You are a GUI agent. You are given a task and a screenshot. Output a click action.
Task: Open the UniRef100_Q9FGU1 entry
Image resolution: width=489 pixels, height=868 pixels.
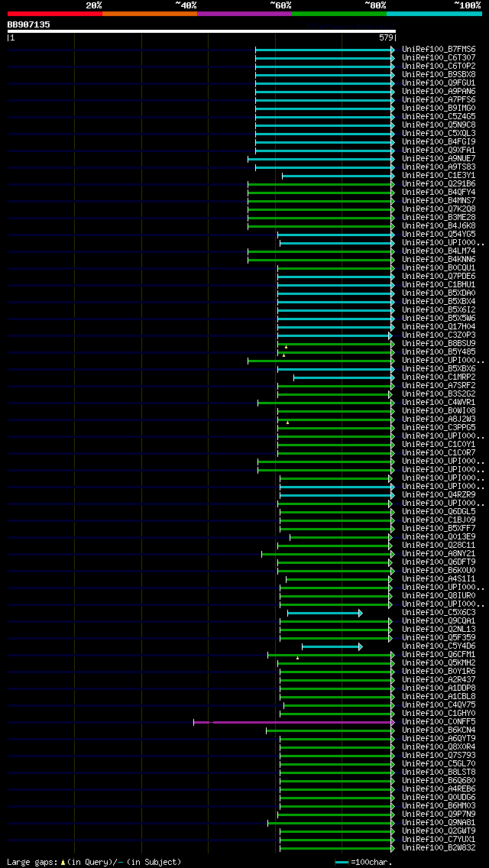pos(439,83)
